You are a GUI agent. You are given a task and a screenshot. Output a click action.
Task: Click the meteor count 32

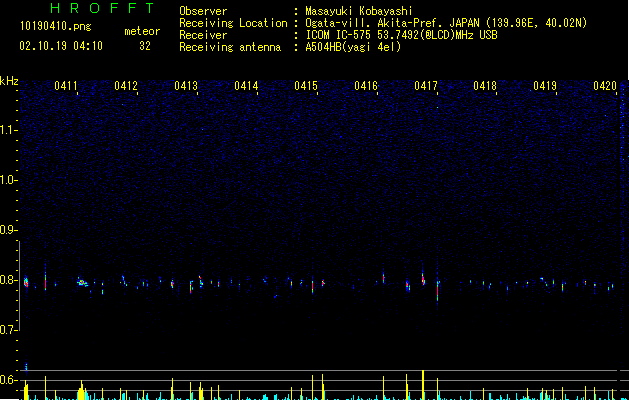[x=145, y=46]
